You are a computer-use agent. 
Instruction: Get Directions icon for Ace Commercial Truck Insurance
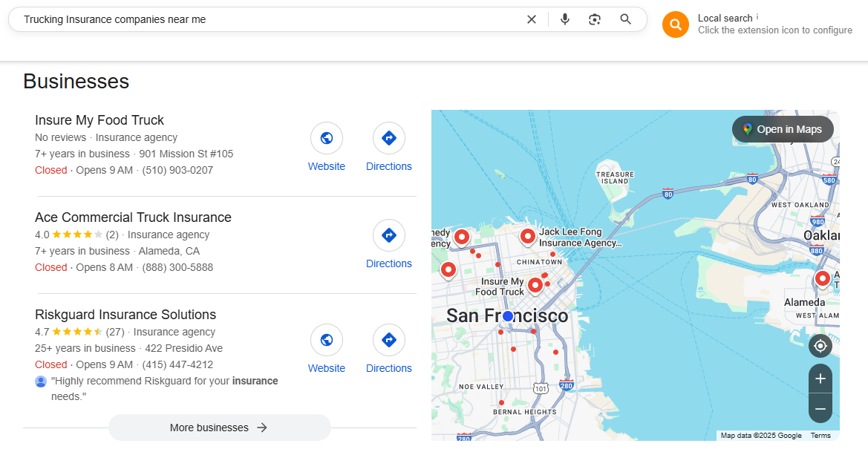(x=389, y=235)
